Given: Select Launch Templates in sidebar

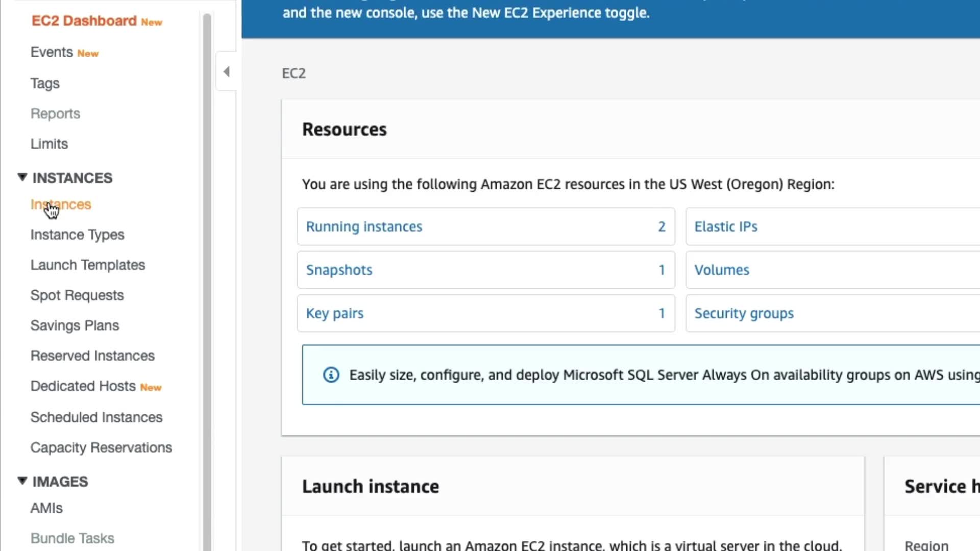Looking at the screenshot, I should [x=87, y=265].
